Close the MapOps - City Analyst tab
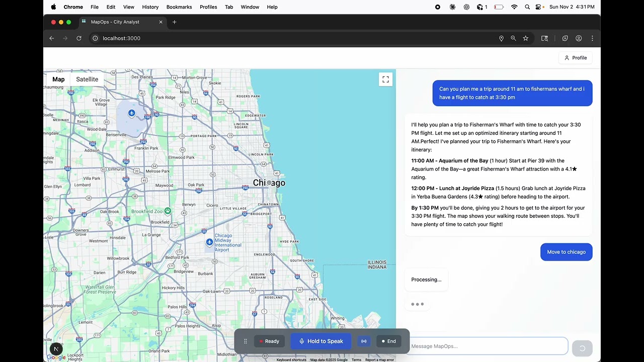 (x=161, y=22)
